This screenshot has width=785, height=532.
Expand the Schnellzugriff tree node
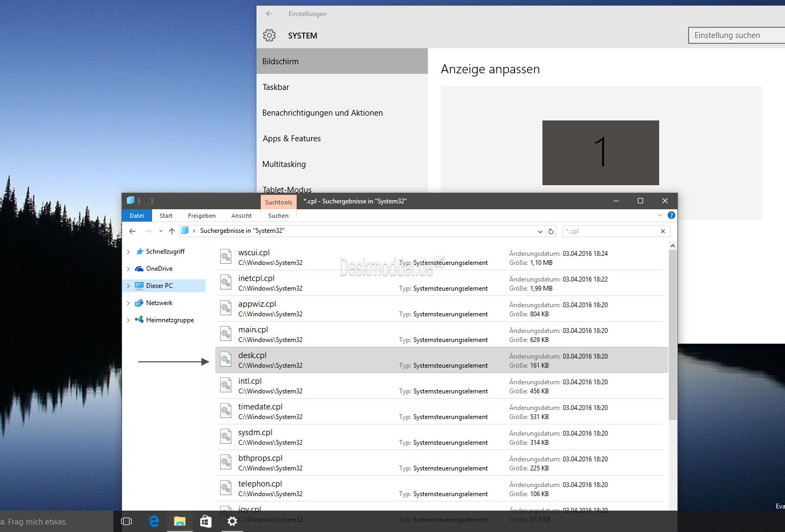(x=129, y=252)
